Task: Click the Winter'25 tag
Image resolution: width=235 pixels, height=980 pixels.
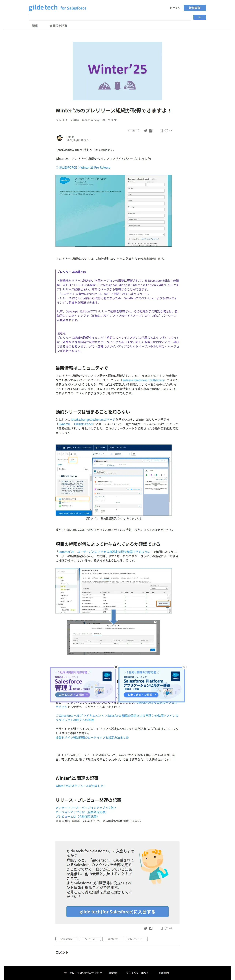Action: 113,939
